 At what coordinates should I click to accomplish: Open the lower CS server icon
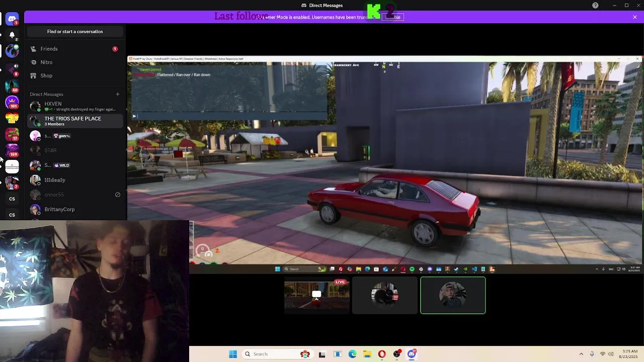[12, 215]
